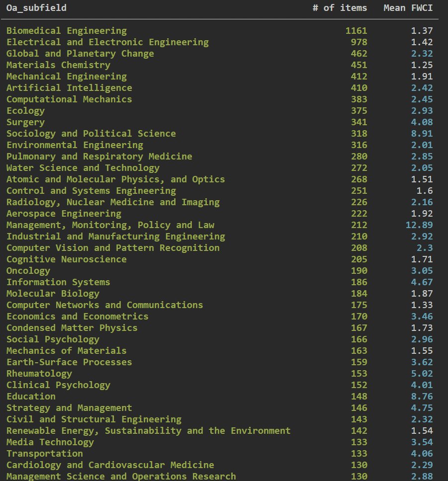This screenshot has height=481, width=448.
Task: Click the 3.62 Mean FWCI value
Action: click(422, 362)
